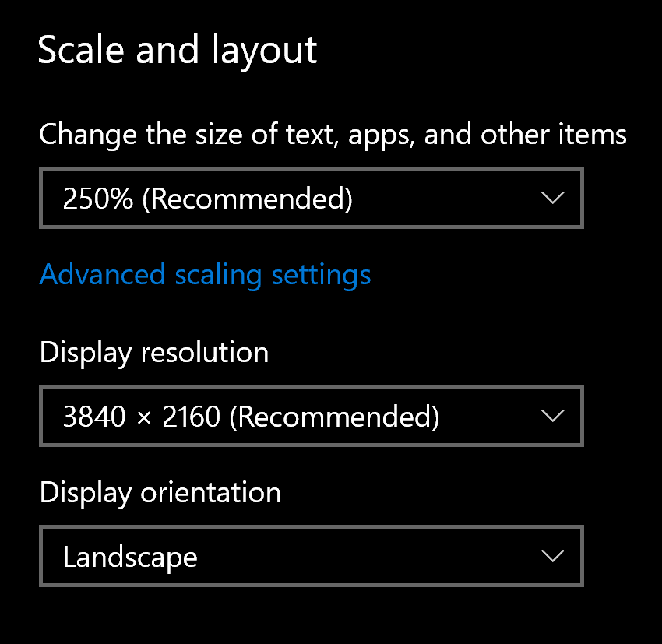This screenshot has height=644, width=662.
Task: Click the chevron arrow on the resolution dropdown
Action: 552,417
